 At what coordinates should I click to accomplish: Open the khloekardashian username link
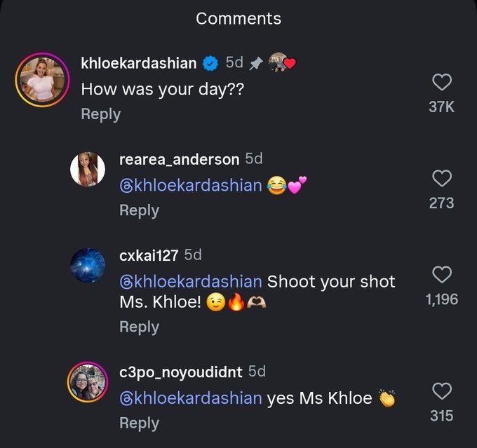pos(139,64)
